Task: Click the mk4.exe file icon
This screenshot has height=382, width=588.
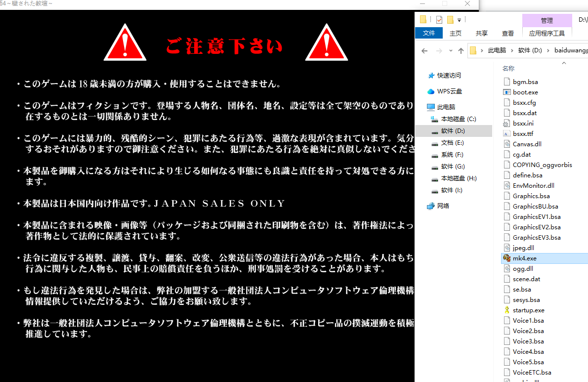Action: tap(506, 258)
